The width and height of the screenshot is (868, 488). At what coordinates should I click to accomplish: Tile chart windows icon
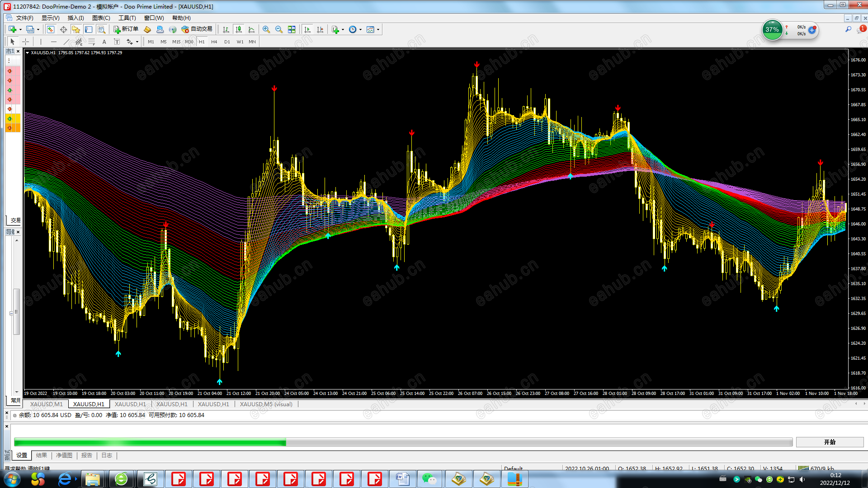pos(292,29)
